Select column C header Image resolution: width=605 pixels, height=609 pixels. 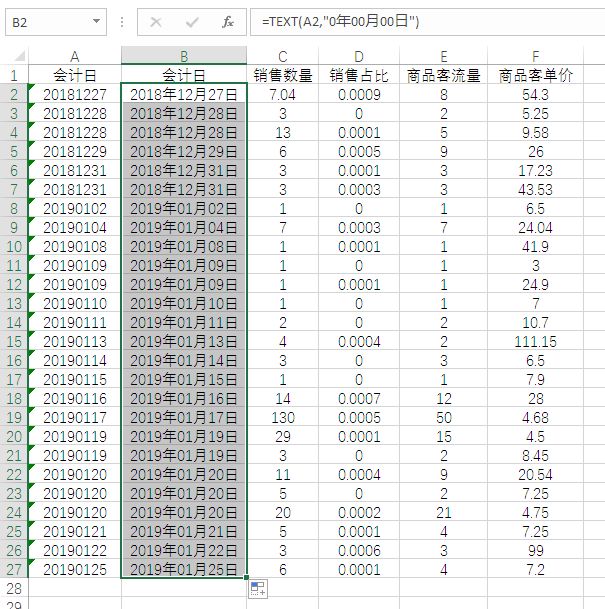[x=283, y=56]
